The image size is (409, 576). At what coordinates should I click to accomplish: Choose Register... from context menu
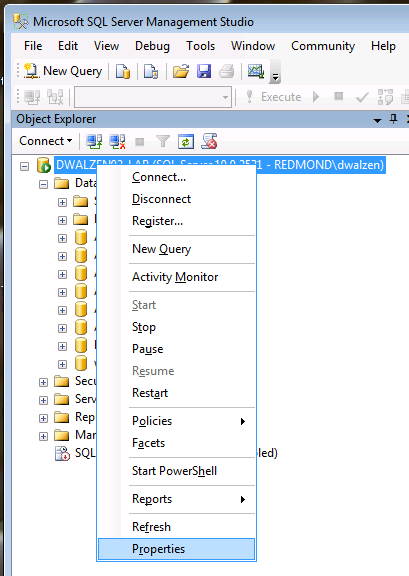[x=176, y=221]
